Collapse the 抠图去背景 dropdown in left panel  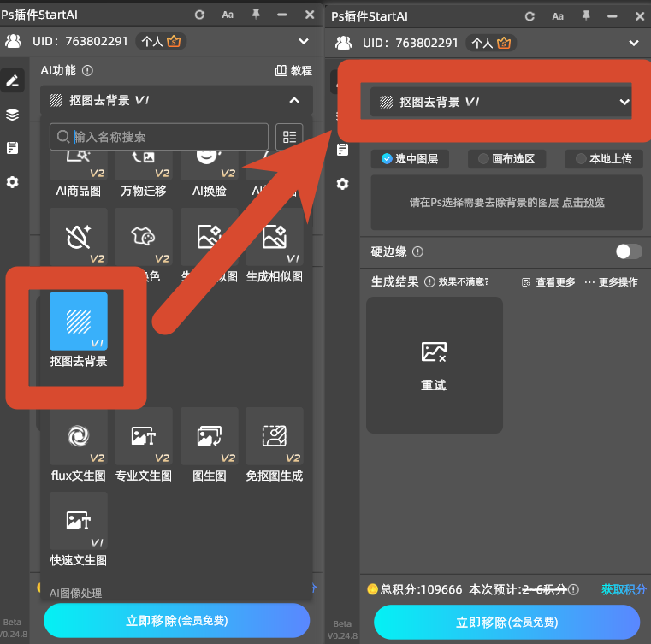pos(294,100)
